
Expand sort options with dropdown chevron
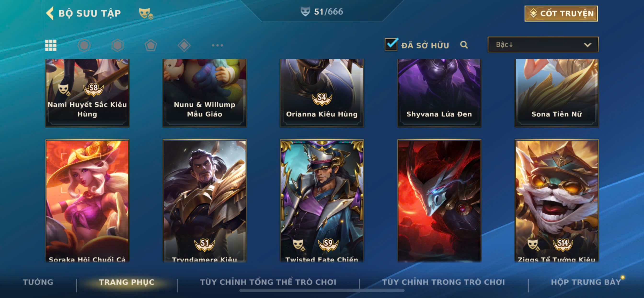click(587, 45)
